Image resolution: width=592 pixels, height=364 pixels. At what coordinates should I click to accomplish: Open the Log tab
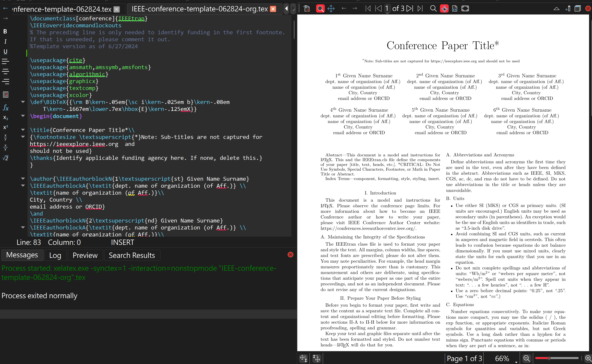pos(55,255)
